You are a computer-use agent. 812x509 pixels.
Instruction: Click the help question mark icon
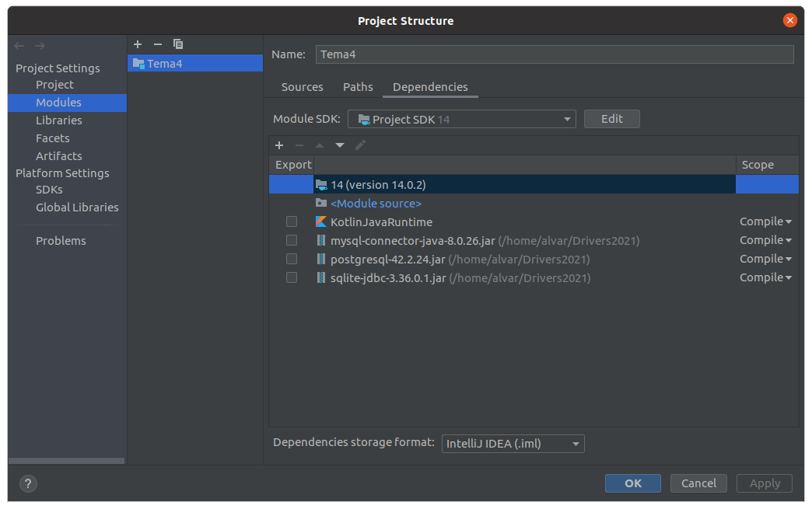point(27,483)
